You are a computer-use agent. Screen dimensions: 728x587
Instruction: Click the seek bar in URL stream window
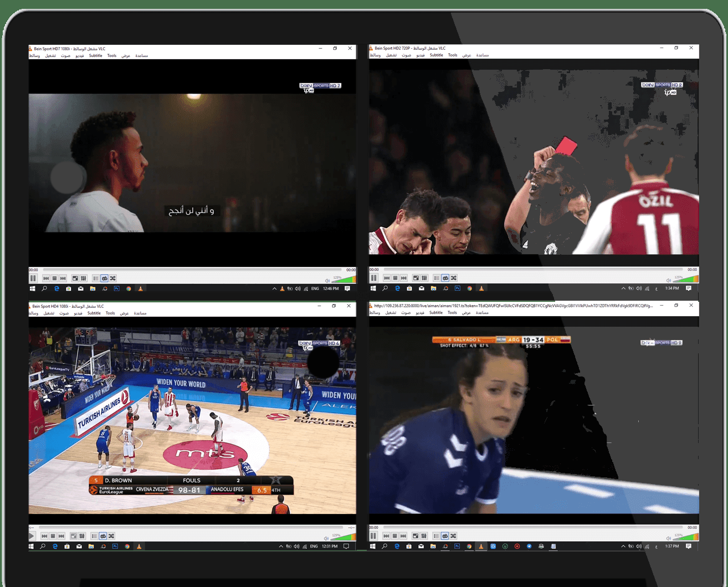(x=532, y=527)
